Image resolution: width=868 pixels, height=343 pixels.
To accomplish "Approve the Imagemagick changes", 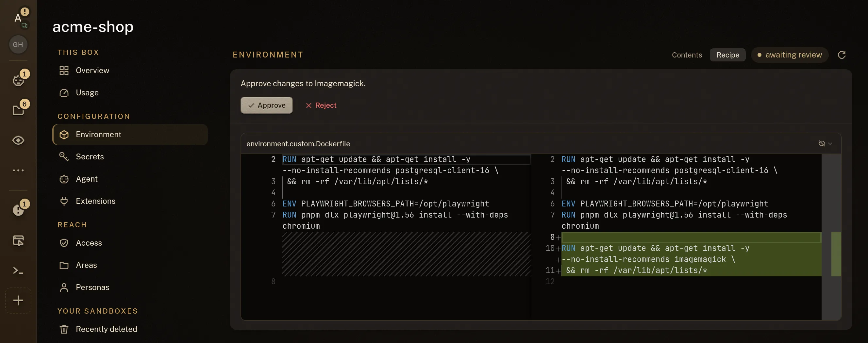I will click(266, 106).
